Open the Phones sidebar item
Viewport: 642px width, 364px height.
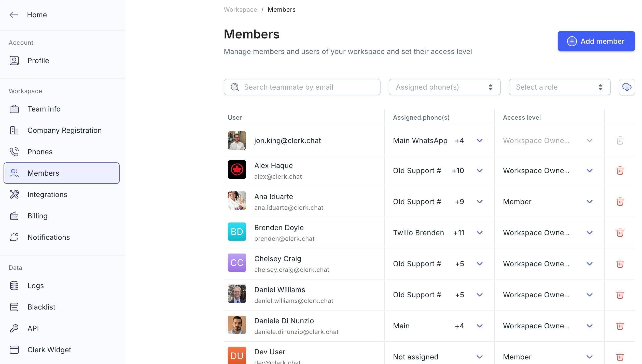pyautogui.click(x=40, y=152)
